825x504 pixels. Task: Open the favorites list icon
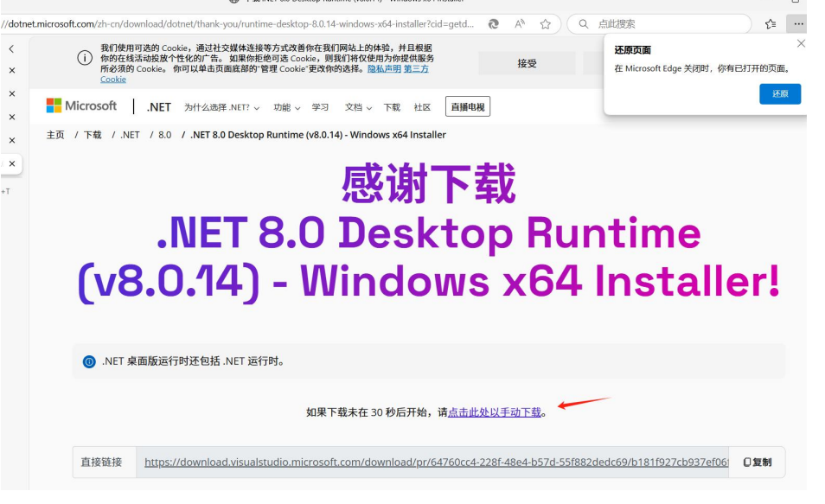[771, 23]
